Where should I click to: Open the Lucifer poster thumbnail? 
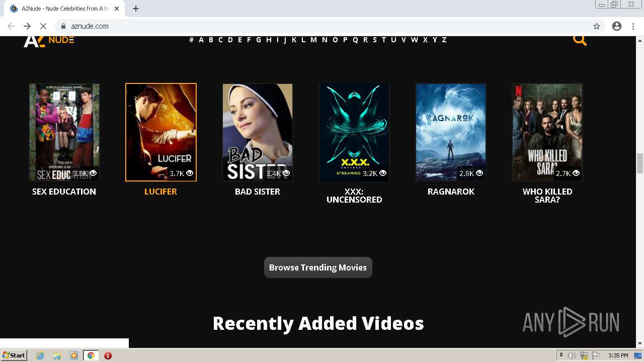pyautogui.click(x=161, y=132)
